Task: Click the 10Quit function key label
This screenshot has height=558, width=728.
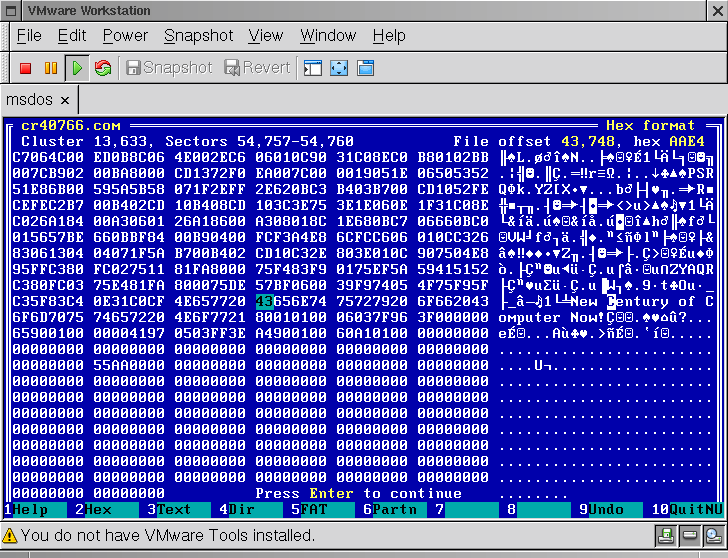Action: point(687,510)
